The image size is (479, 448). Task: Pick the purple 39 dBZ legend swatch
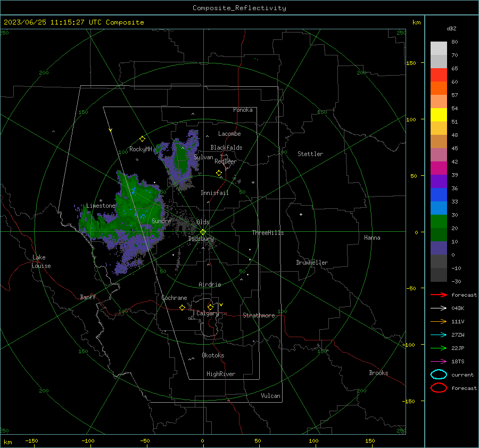tap(439, 181)
